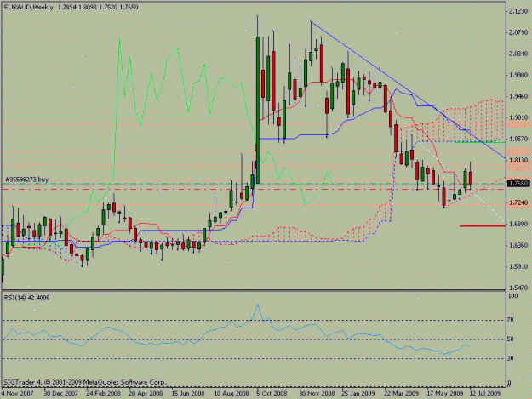Click the 1.8570 price scale label
This screenshot has height=399, width=532.
[518, 139]
